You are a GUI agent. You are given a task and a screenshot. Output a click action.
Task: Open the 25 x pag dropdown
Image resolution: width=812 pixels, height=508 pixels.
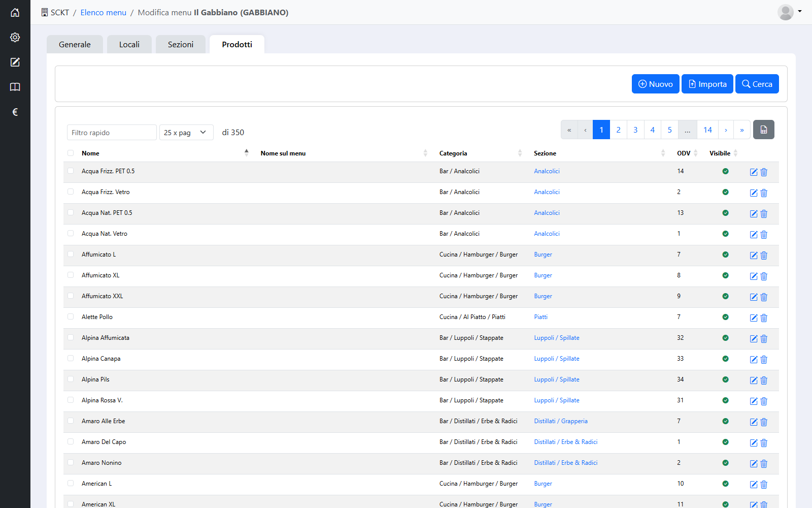186,133
